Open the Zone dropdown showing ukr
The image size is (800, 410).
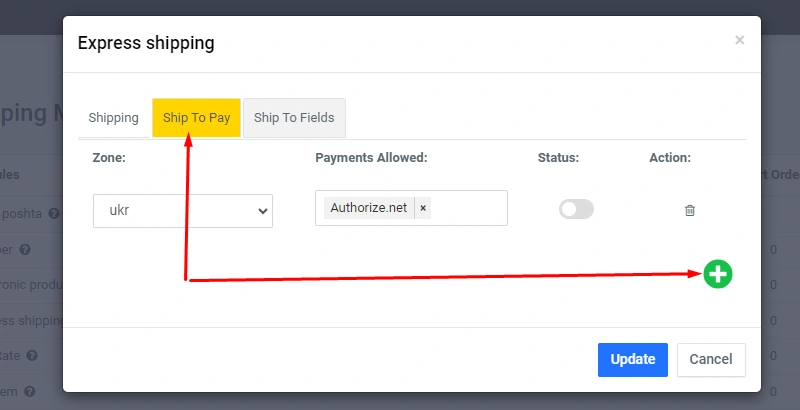point(183,211)
